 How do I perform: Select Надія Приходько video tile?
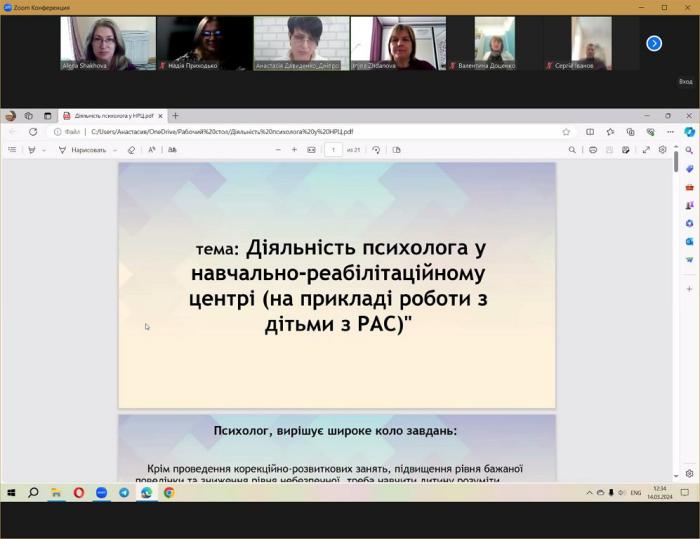205,43
